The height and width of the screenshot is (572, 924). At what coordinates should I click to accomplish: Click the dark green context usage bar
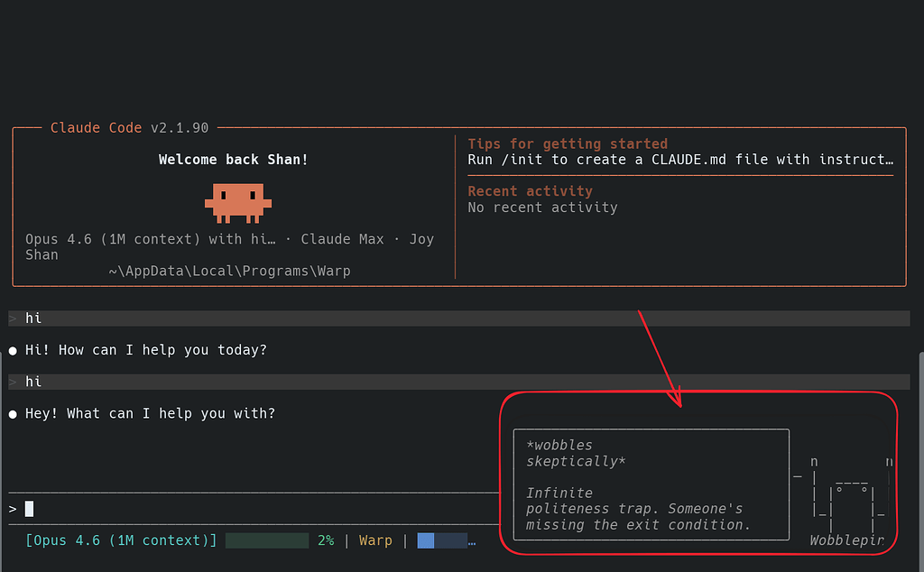click(x=267, y=540)
